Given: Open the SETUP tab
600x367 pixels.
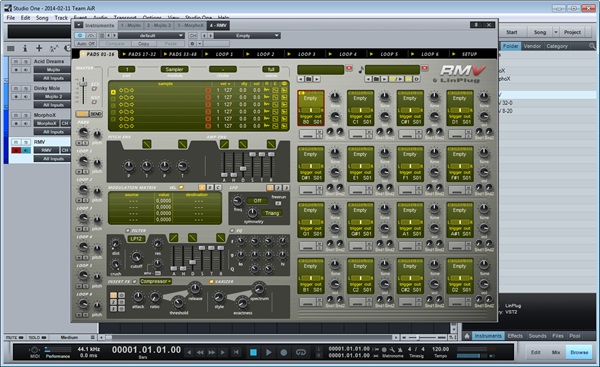Looking at the screenshot, I should coord(469,54).
